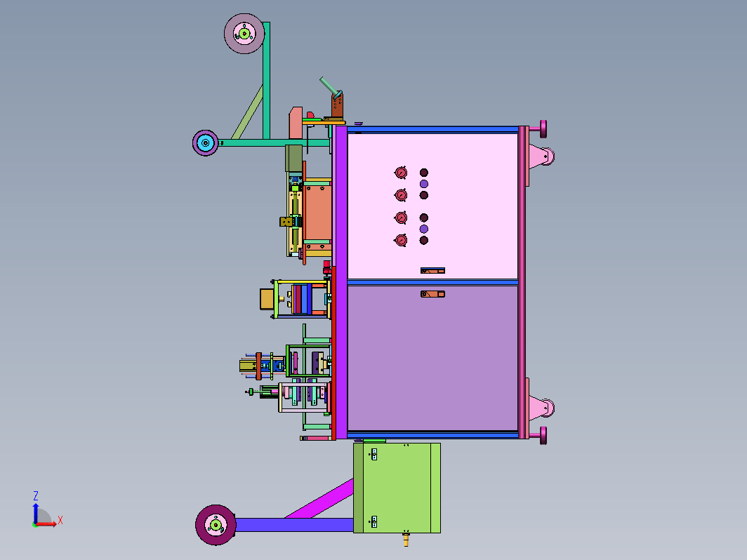The height and width of the screenshot is (560, 747).
Task: Click the upper purple round indicator button
Action: 423,184
